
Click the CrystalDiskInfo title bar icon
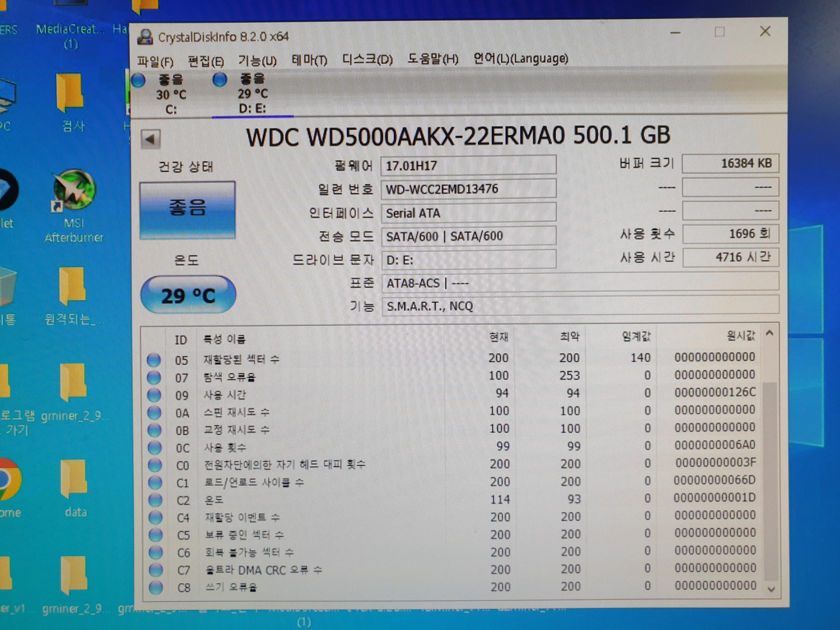(145, 37)
